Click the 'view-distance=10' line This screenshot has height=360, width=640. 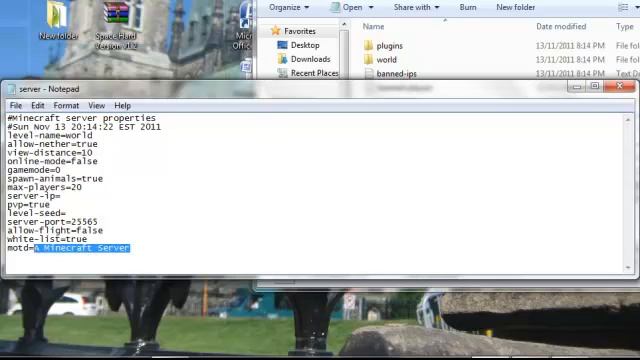[50, 153]
